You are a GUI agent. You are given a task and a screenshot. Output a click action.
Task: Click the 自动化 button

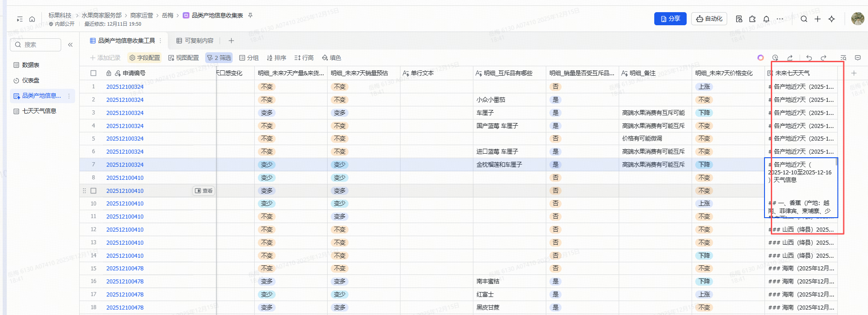(x=709, y=19)
